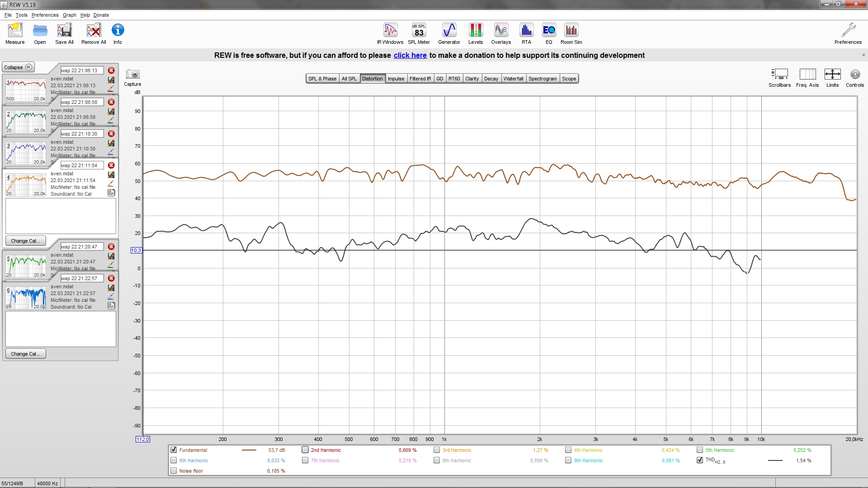Enable the Noise floor checkbox
The height and width of the screenshot is (488, 868).
click(174, 471)
